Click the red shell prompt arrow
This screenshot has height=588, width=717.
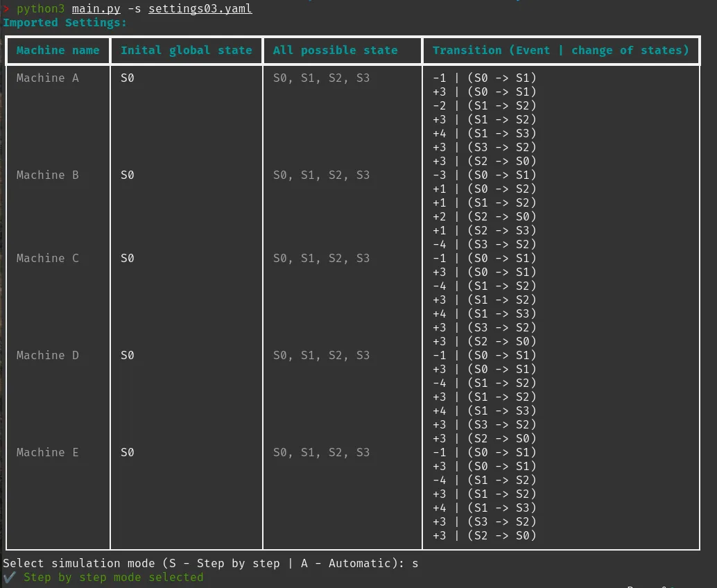click(6, 9)
